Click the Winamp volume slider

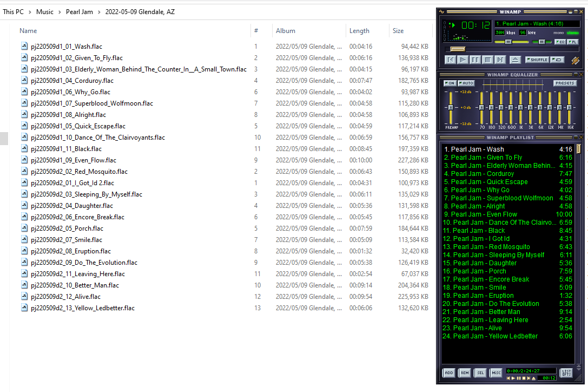click(512, 42)
